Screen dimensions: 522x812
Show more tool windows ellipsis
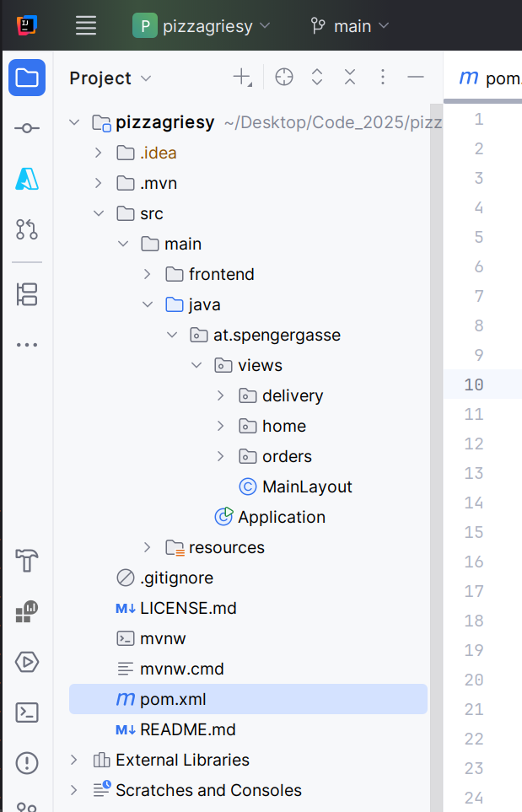(x=27, y=345)
